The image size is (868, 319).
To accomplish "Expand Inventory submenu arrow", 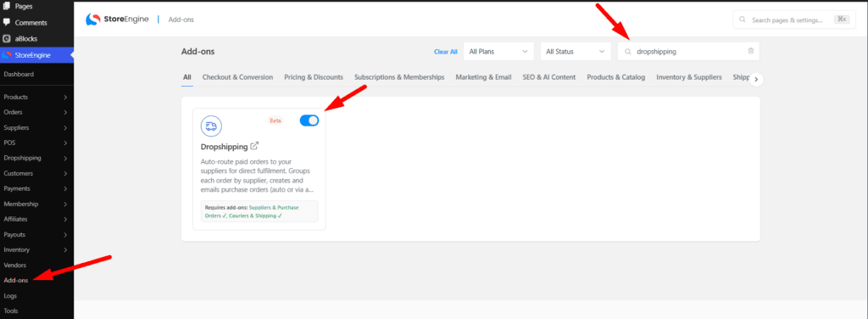I will pos(66,249).
